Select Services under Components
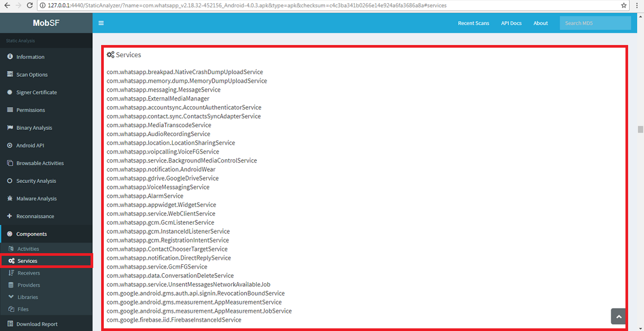 pyautogui.click(x=46, y=261)
